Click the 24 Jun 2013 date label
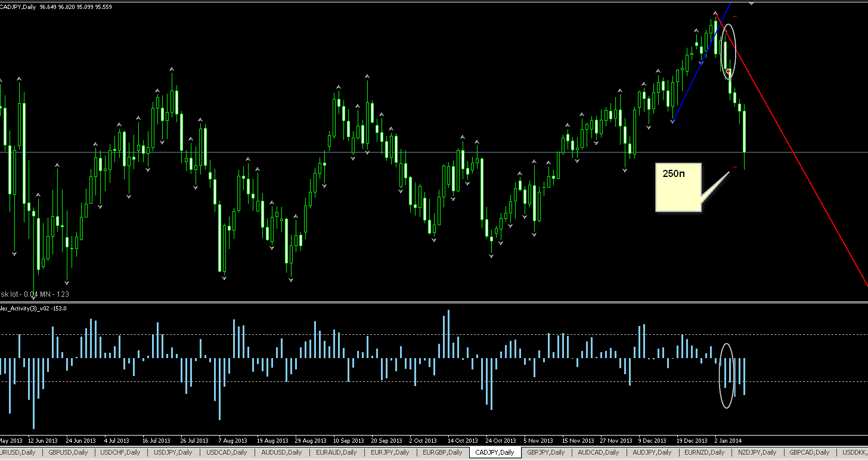The image size is (868, 460). pos(80,441)
